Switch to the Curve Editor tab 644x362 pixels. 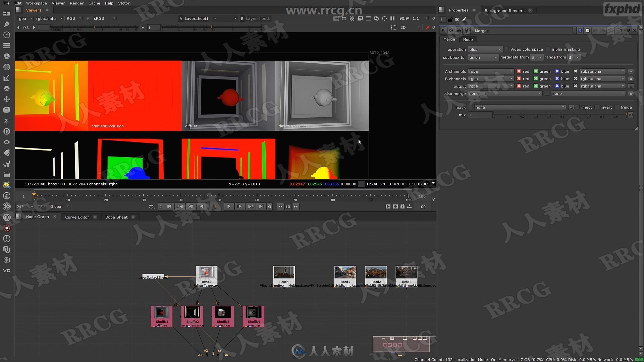pos(77,217)
